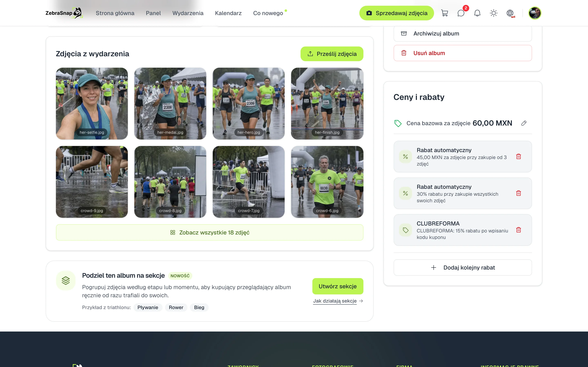
Task: Open the user avatar menu
Action: click(x=535, y=13)
